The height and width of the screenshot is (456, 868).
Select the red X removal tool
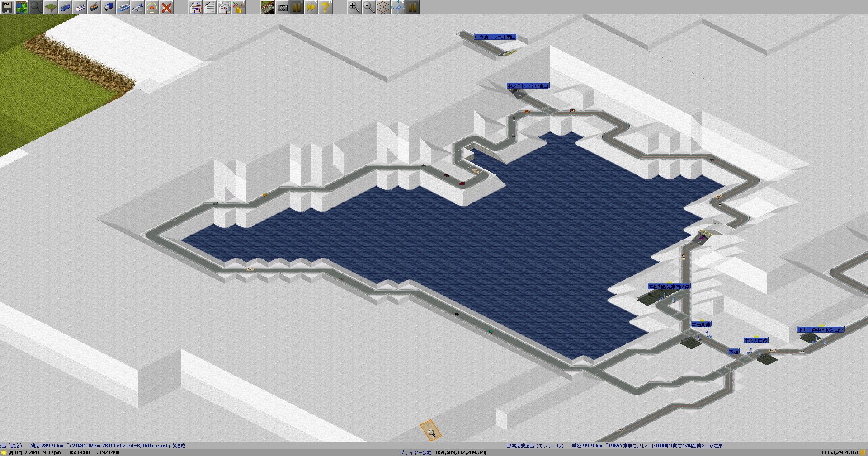click(166, 7)
